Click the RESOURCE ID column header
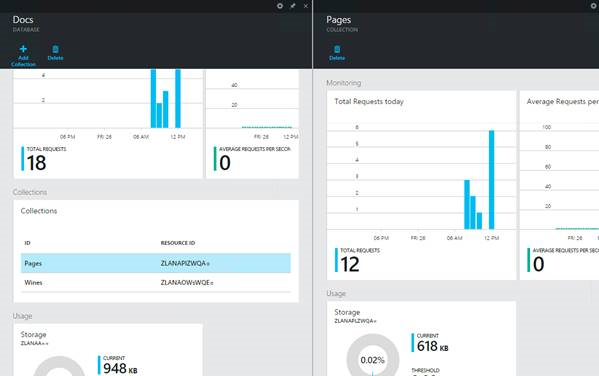 (x=178, y=243)
